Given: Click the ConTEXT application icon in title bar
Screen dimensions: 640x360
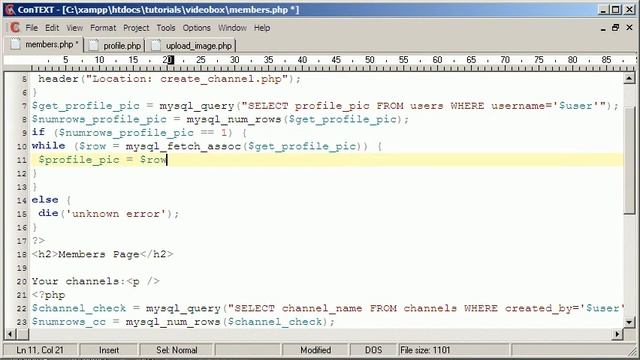Looking at the screenshot, I should click(x=10, y=10).
